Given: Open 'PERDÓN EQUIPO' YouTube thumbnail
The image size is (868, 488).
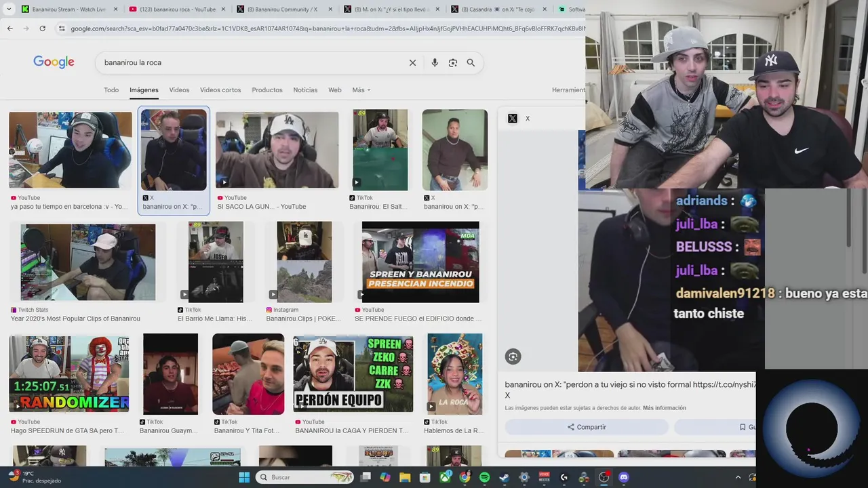Looking at the screenshot, I should [353, 373].
